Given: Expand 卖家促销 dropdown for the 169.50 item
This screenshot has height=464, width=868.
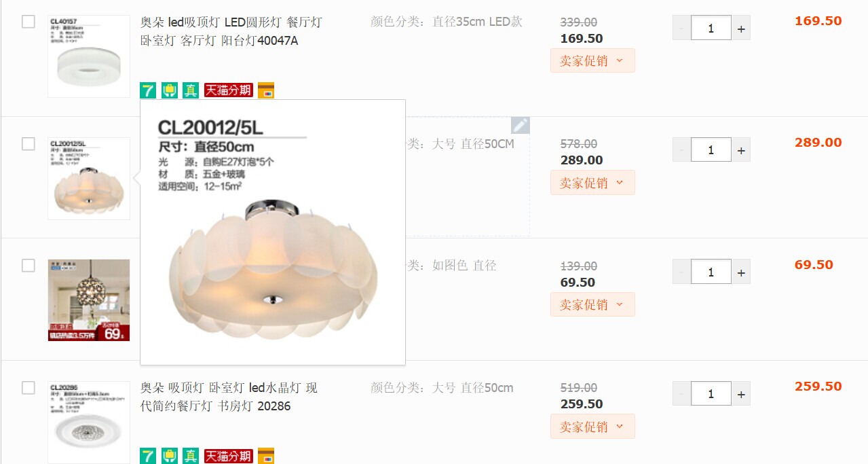Looking at the screenshot, I should [x=592, y=60].
